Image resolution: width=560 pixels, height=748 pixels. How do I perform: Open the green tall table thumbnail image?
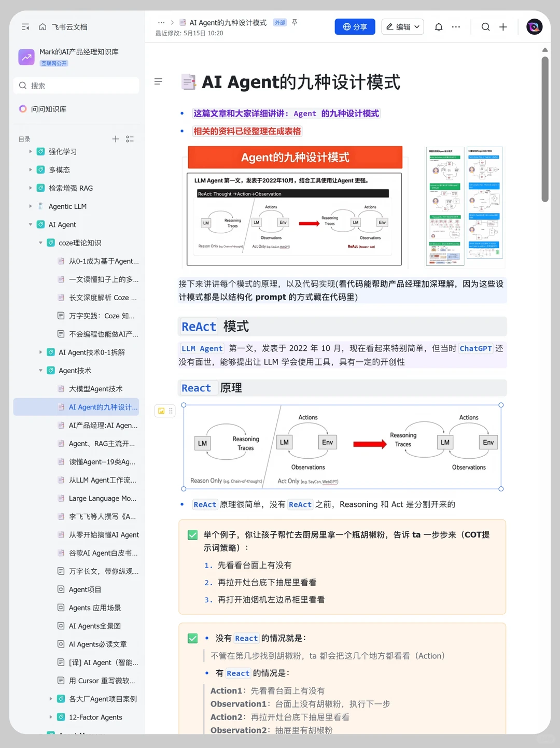pos(445,206)
